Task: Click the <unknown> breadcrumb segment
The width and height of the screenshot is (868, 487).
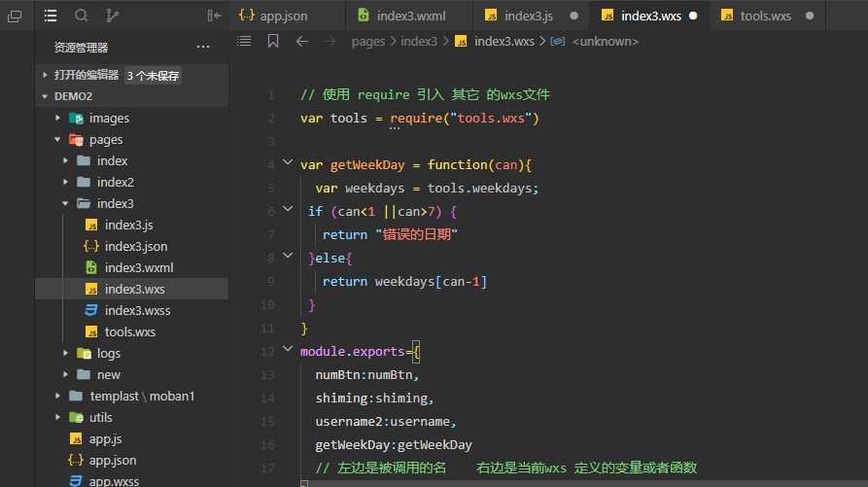Action: pyautogui.click(x=605, y=42)
